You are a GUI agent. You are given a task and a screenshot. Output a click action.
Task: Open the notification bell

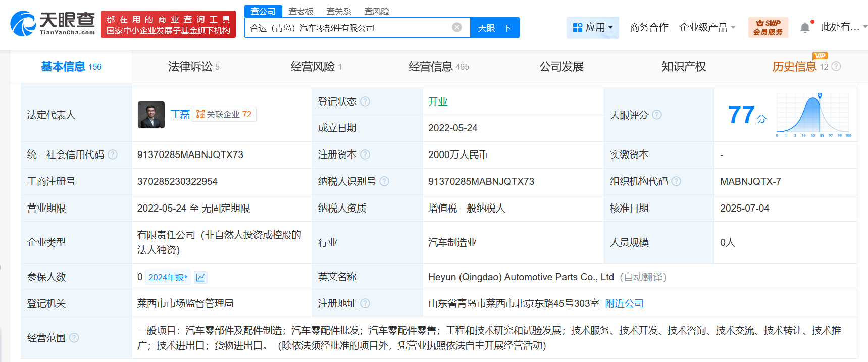click(x=805, y=27)
